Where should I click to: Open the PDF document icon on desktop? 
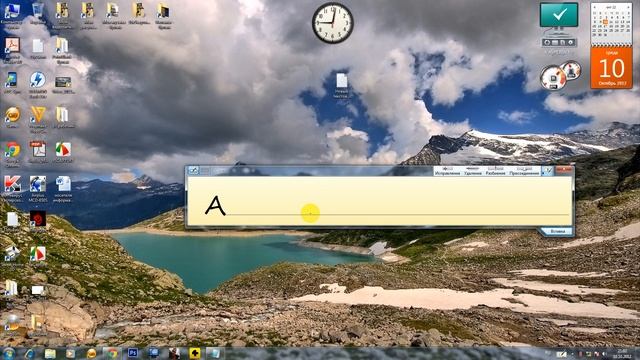[x=38, y=153]
